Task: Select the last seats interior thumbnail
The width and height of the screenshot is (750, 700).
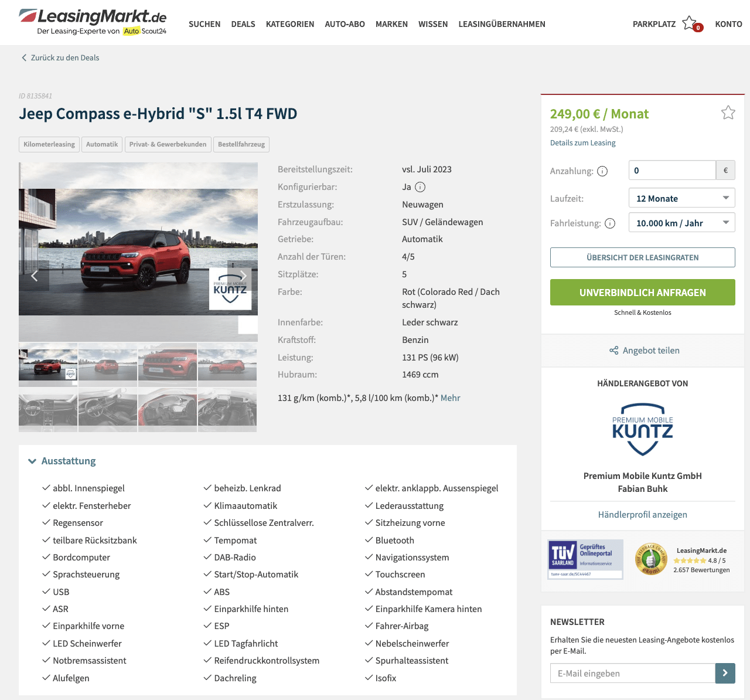Action: (227, 410)
